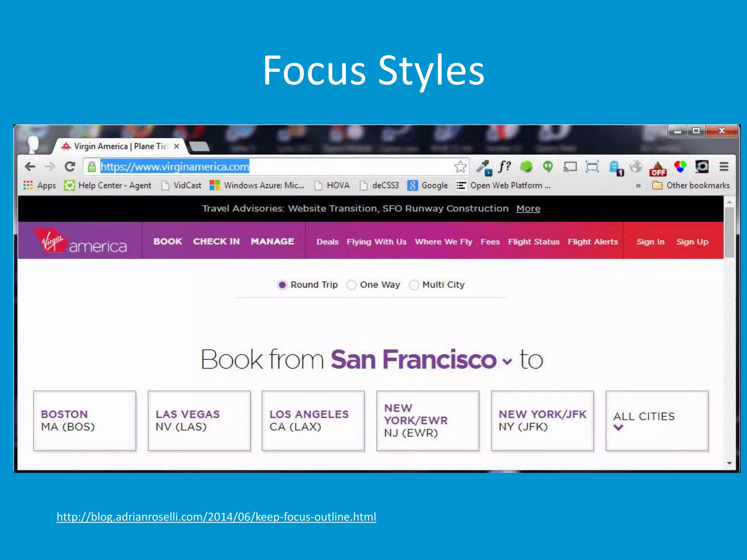Screen dimensions: 747x560
Task: Open the MANAGE menu
Action: click(x=272, y=241)
